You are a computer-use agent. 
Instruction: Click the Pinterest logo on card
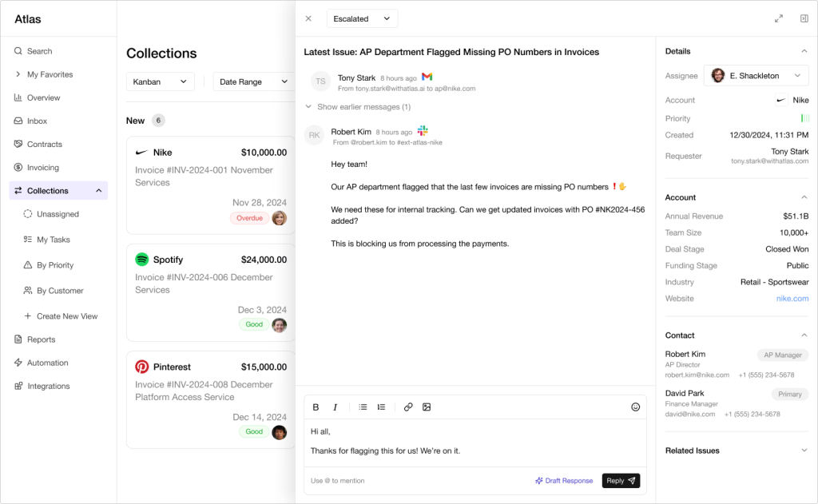coord(142,367)
